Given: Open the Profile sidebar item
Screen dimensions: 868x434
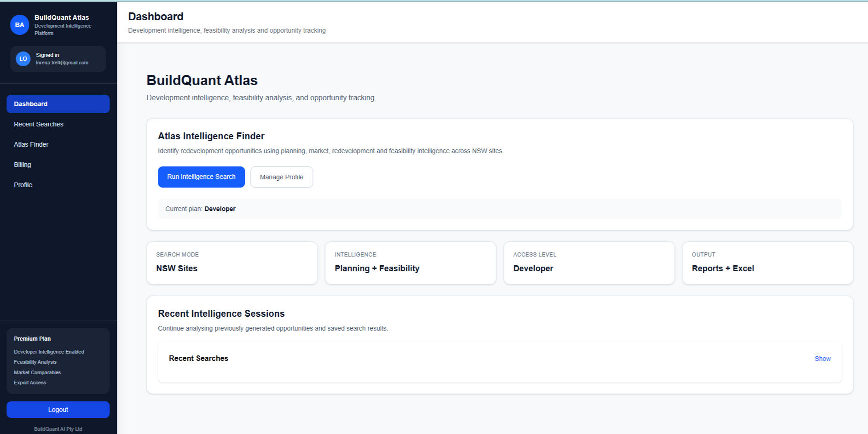Looking at the screenshot, I should pyautogui.click(x=58, y=185).
